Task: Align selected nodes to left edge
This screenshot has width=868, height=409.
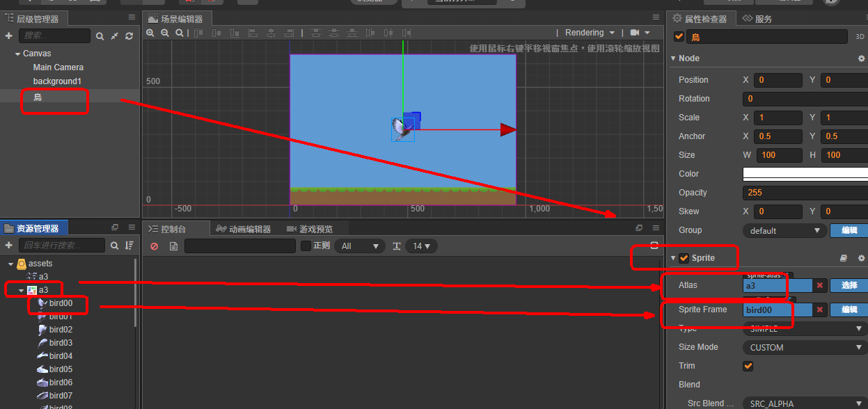Action: [x=252, y=33]
